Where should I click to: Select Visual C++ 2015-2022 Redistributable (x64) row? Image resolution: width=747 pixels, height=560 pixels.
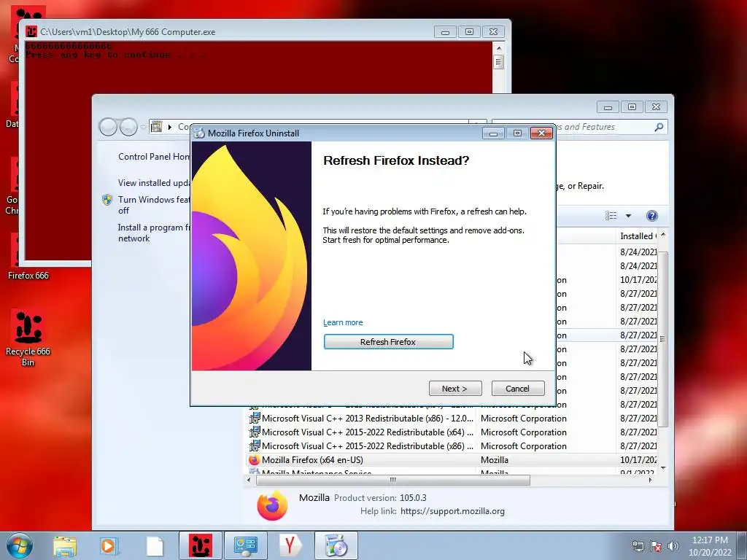[x=452, y=432]
